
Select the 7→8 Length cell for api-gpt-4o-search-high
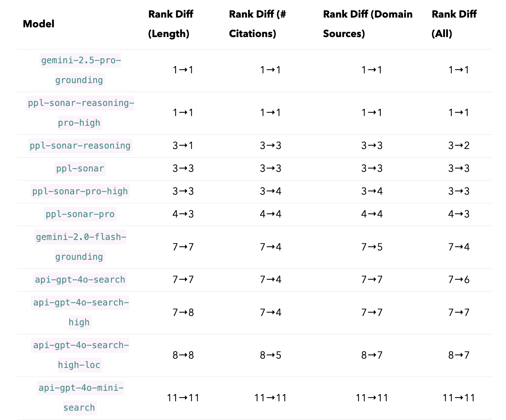(x=183, y=313)
